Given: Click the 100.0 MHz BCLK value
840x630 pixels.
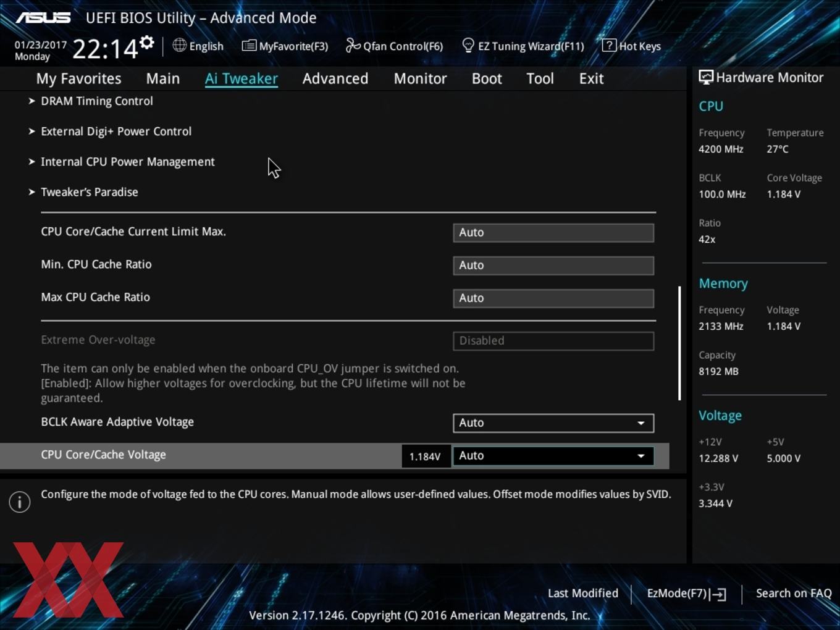Looking at the screenshot, I should click(722, 194).
